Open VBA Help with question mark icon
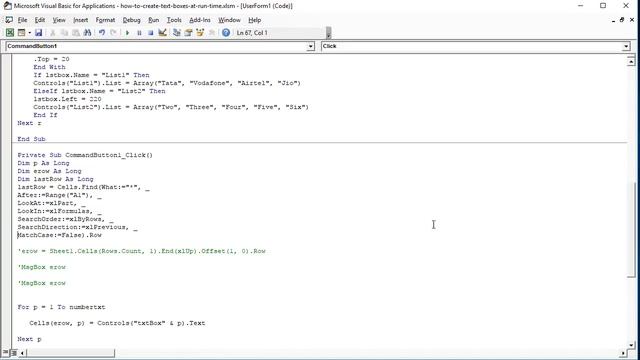The image size is (640, 360). click(x=226, y=33)
